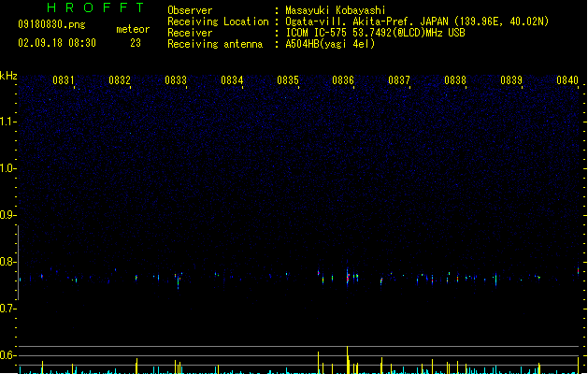Click the 0833 time marker
The height and width of the screenshot is (374, 588).
[176, 79]
